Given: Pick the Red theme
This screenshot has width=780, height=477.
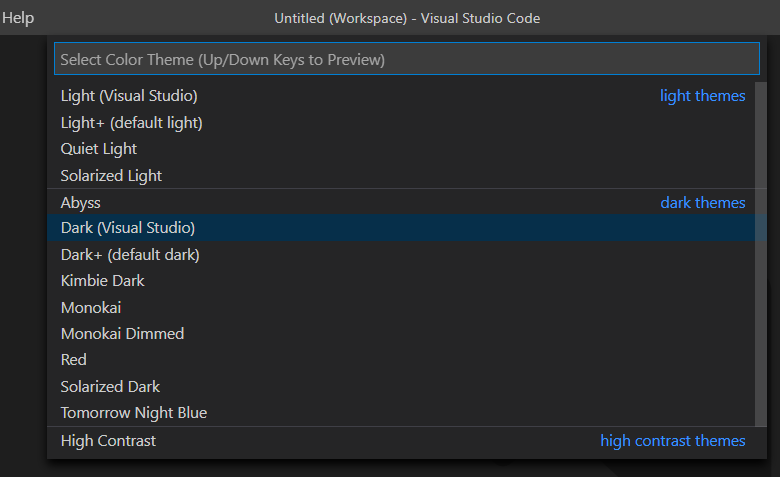Looking at the screenshot, I should [x=406, y=360].
